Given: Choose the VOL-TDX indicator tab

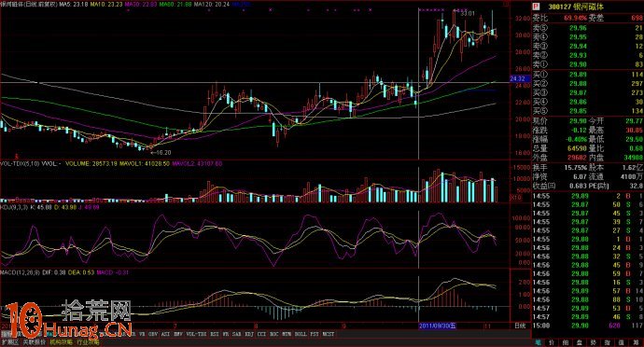Looking at the screenshot, I should tap(196, 334).
